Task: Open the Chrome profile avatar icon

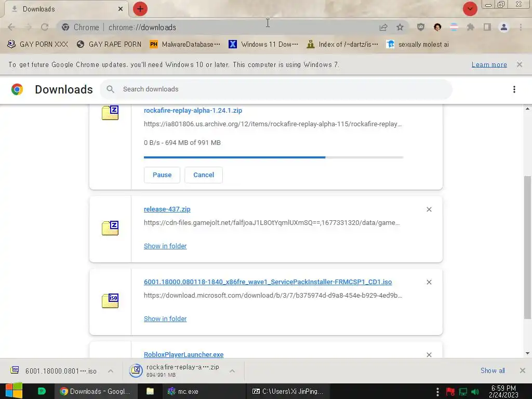Action: (504, 27)
